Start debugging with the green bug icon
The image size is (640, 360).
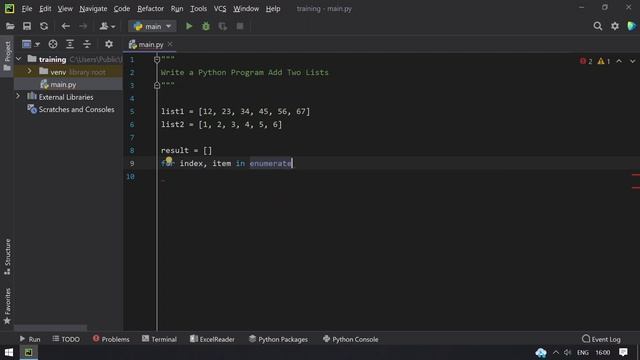206,26
